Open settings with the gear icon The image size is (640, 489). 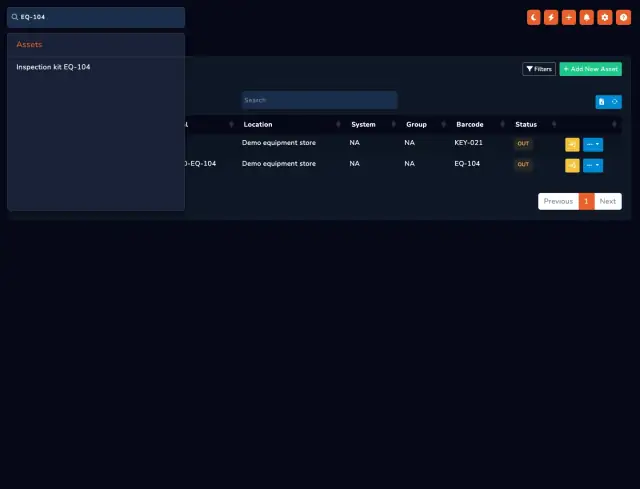pyautogui.click(x=605, y=18)
